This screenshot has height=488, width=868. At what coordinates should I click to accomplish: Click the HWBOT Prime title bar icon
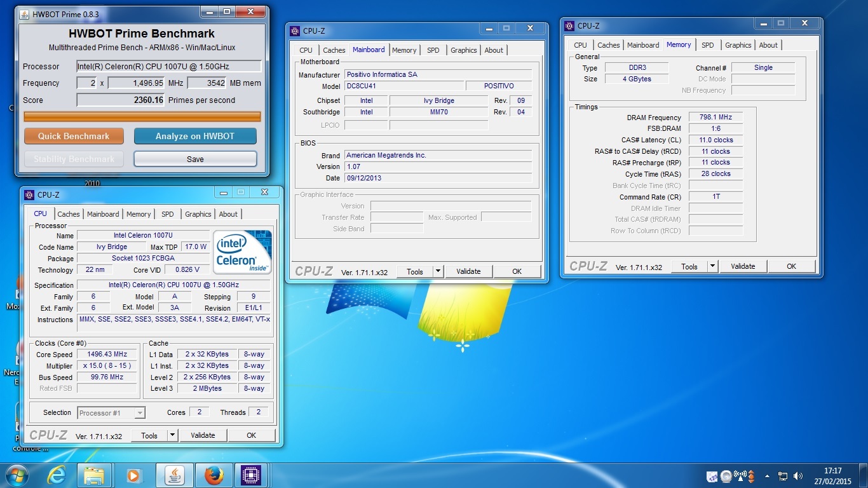(24, 14)
